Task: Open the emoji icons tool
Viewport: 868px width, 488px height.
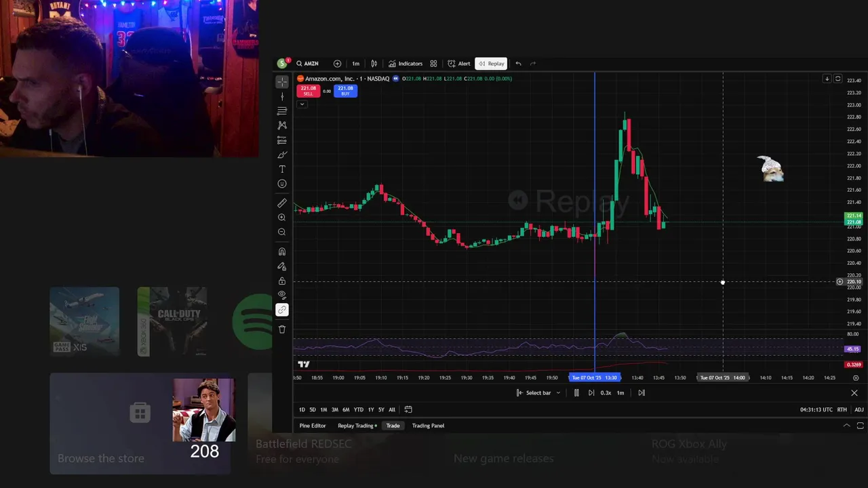Action: (282, 184)
